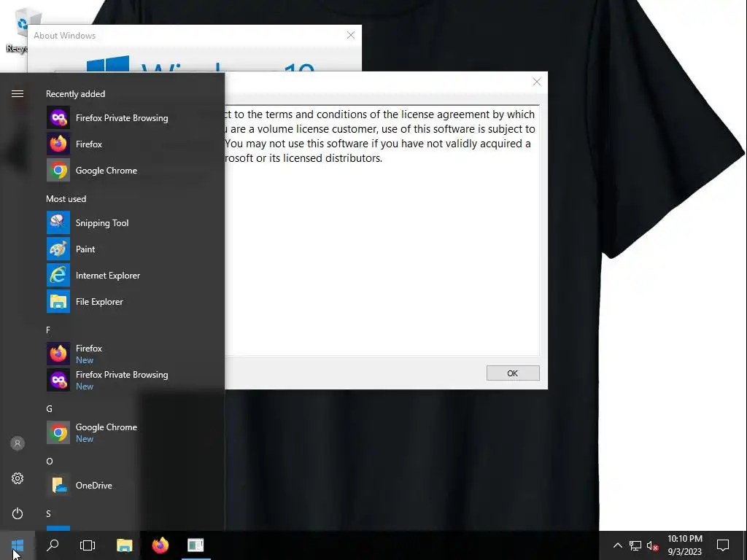Close the About Windows window

click(x=351, y=35)
